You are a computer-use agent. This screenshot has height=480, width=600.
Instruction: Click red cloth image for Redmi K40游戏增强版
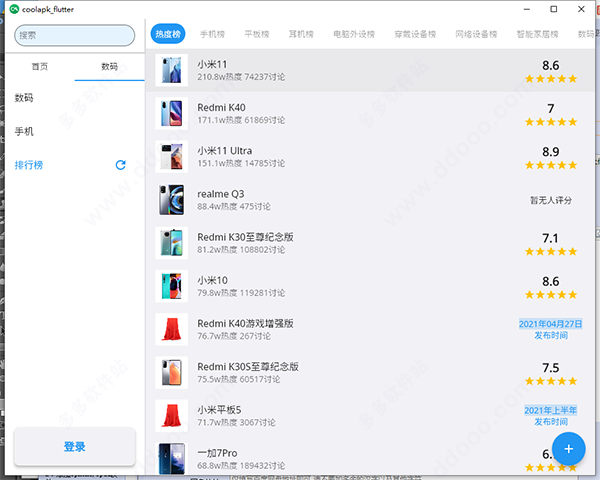click(171, 330)
